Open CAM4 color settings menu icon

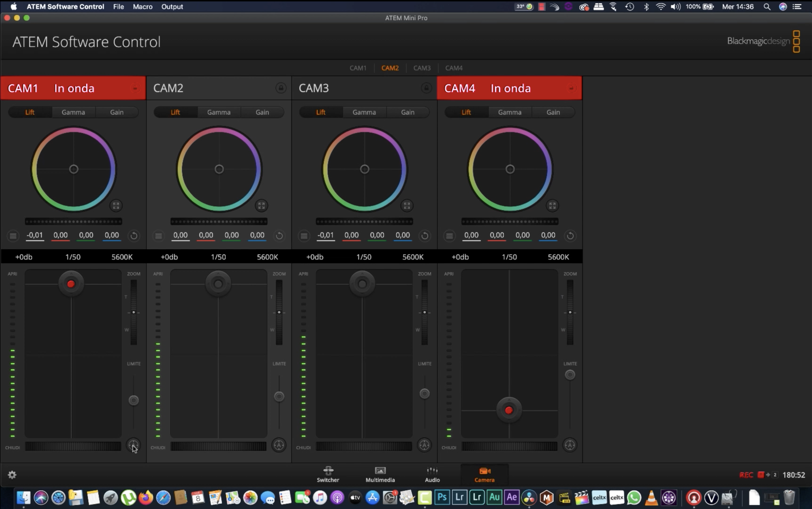tap(450, 236)
